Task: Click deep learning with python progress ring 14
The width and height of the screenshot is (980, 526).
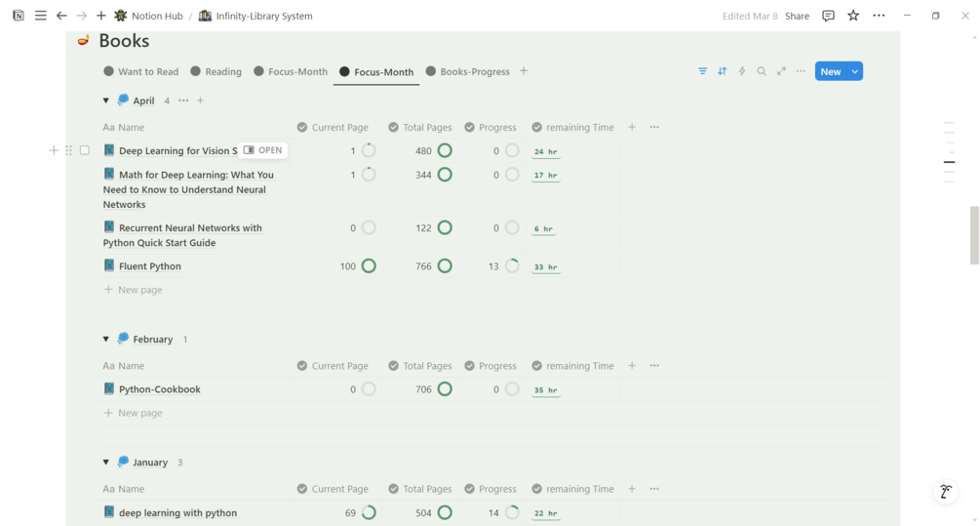Action: pyautogui.click(x=512, y=512)
